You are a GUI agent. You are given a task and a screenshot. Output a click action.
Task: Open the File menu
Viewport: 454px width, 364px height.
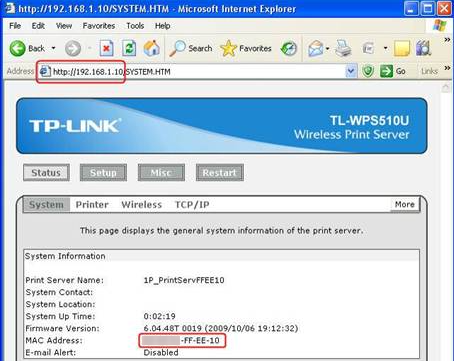[15, 26]
